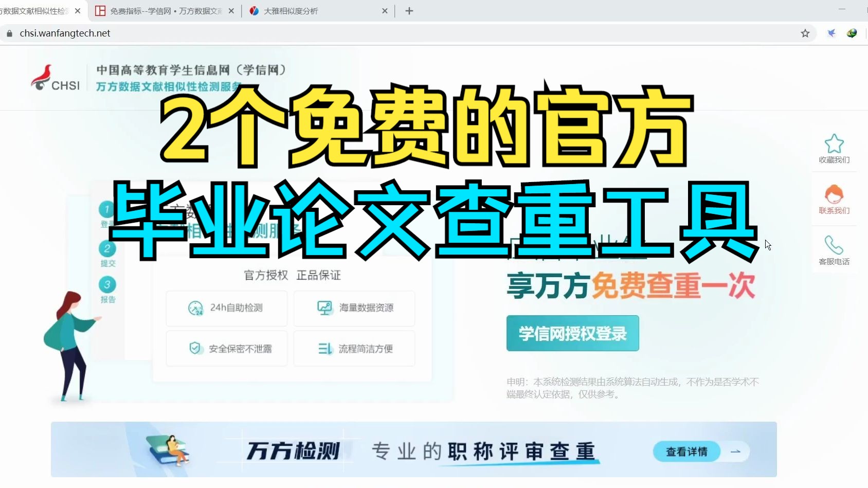Viewport: 868px width, 488px height.
Task: Click the 流程简洁方便 feature card
Action: pyautogui.click(x=354, y=349)
